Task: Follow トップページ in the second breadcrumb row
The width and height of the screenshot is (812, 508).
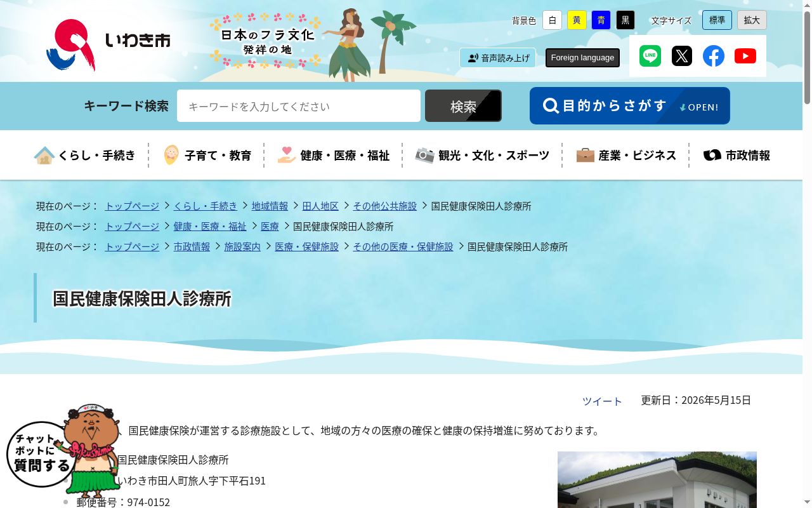Action: (132, 226)
